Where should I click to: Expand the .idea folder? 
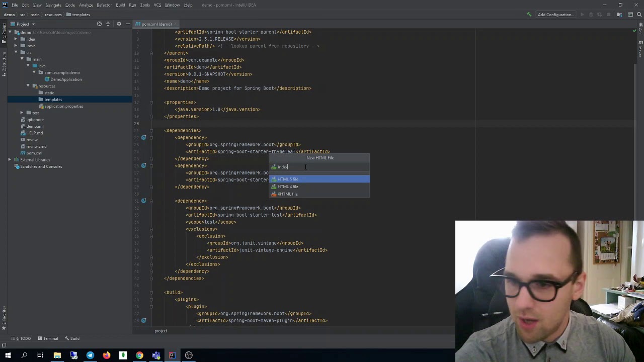click(16, 39)
